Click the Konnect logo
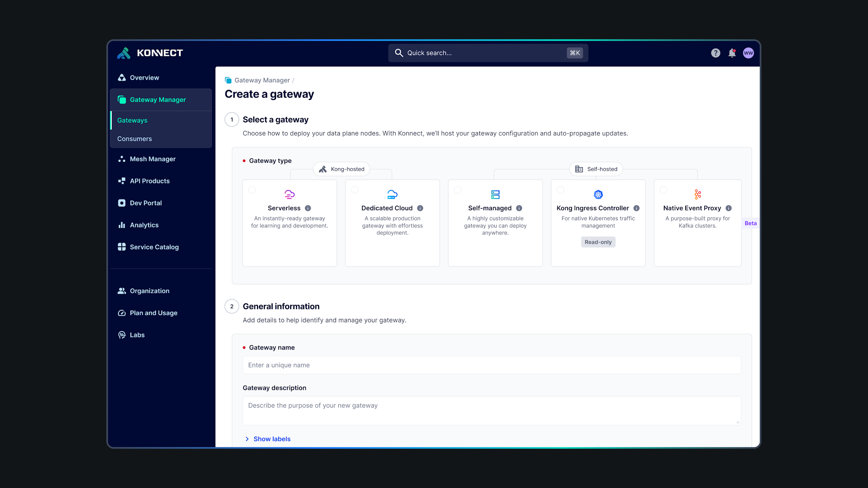Screen dimensions: 868x488 [x=150, y=53]
